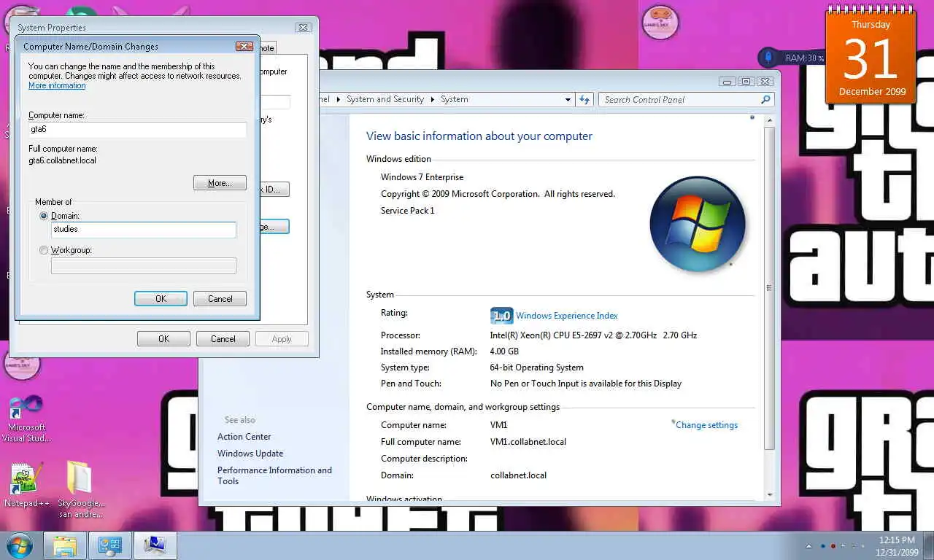
Task: Click the Windows logo in System window
Action: (698, 224)
